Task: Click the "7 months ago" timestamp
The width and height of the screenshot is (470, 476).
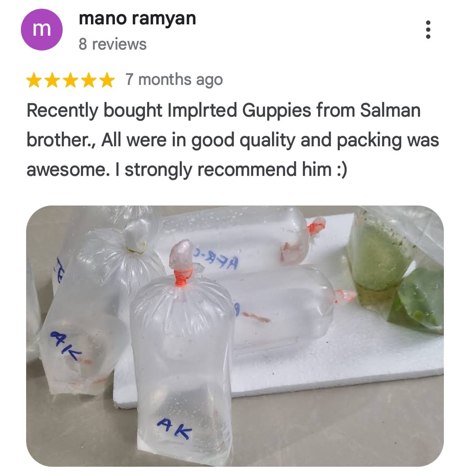Action: (174, 80)
